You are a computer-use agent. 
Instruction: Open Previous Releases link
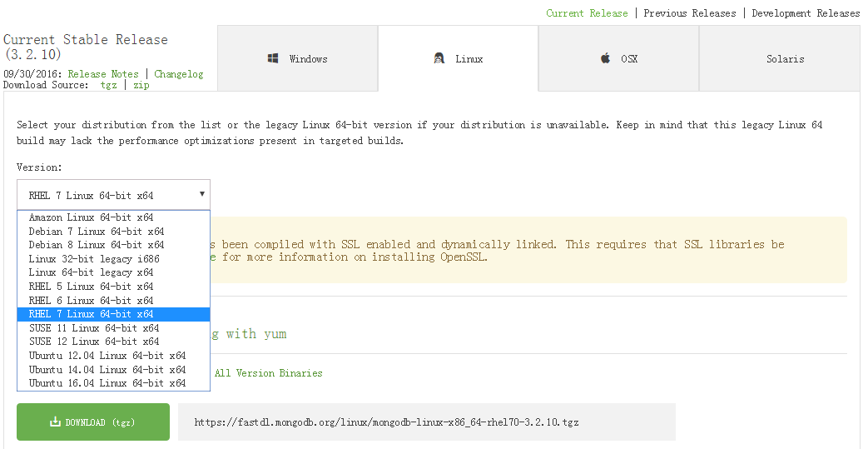pos(690,13)
